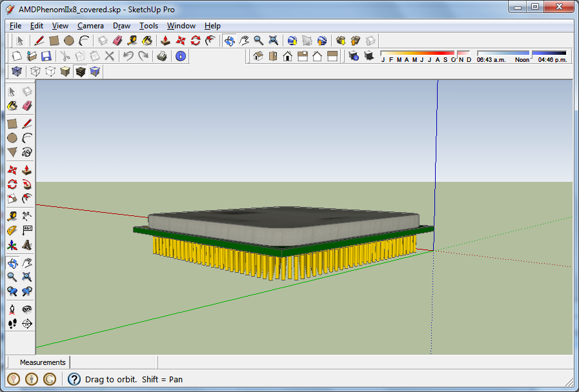Click the Get Models from 3D Warehouse icon
579x392 pixels.
tap(340, 41)
